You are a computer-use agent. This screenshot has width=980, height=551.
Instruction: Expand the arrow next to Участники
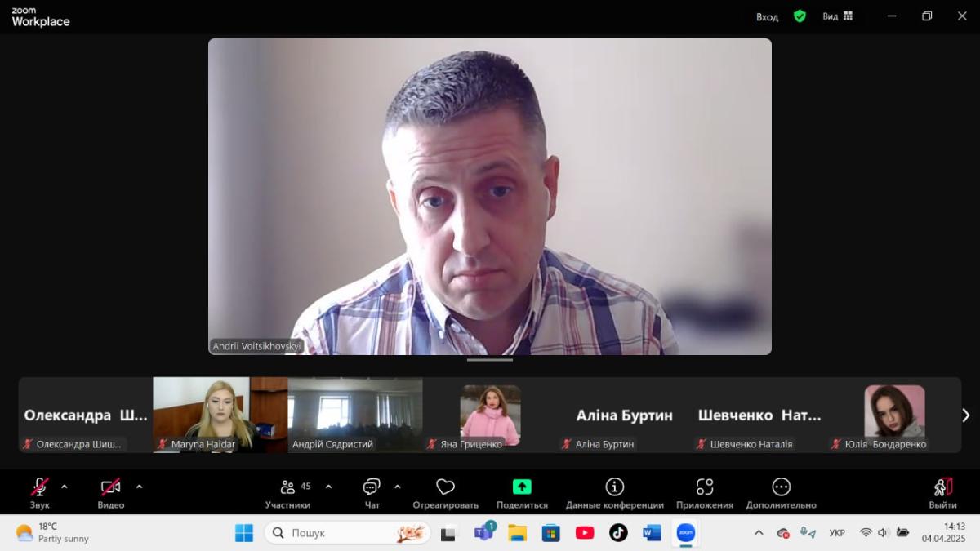tap(328, 487)
